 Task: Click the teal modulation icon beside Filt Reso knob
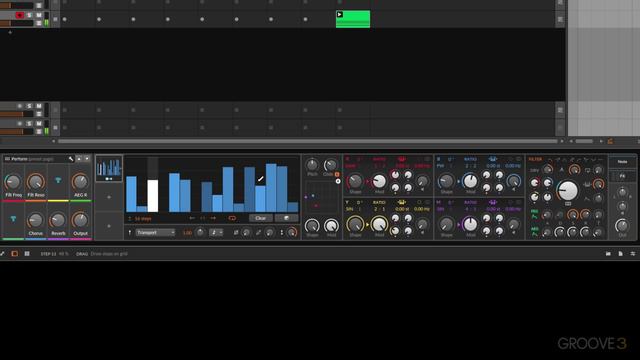coord(58,180)
